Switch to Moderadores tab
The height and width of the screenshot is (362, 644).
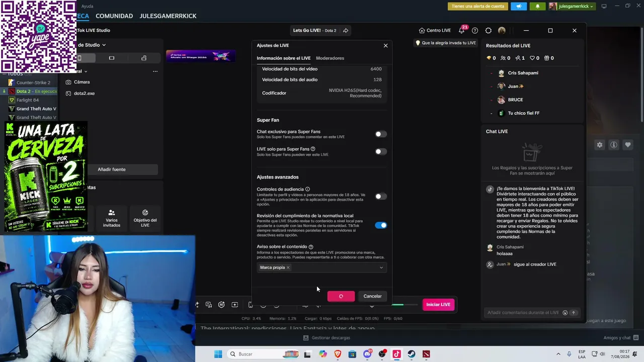pos(330,58)
